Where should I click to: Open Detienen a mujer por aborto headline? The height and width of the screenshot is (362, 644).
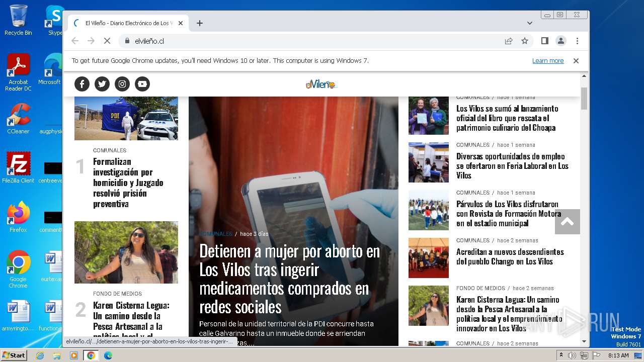click(290, 279)
